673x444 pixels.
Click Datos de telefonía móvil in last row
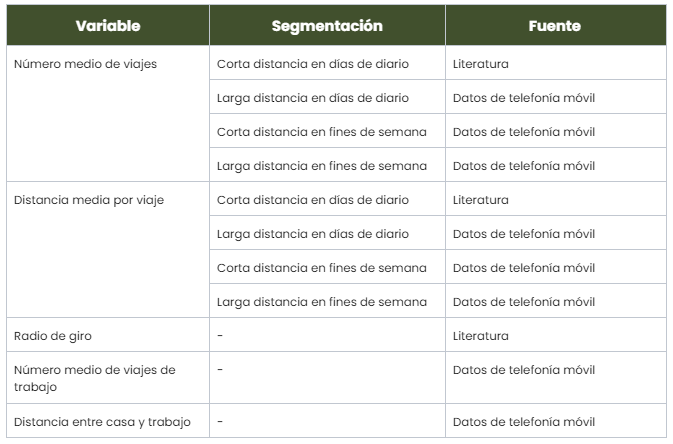click(x=523, y=421)
